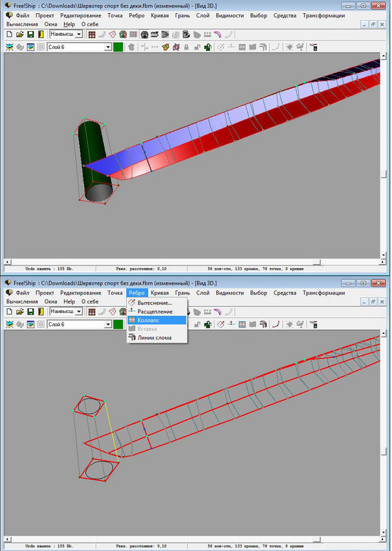Toggle buttocks display icon in shaded-view window

154,34
